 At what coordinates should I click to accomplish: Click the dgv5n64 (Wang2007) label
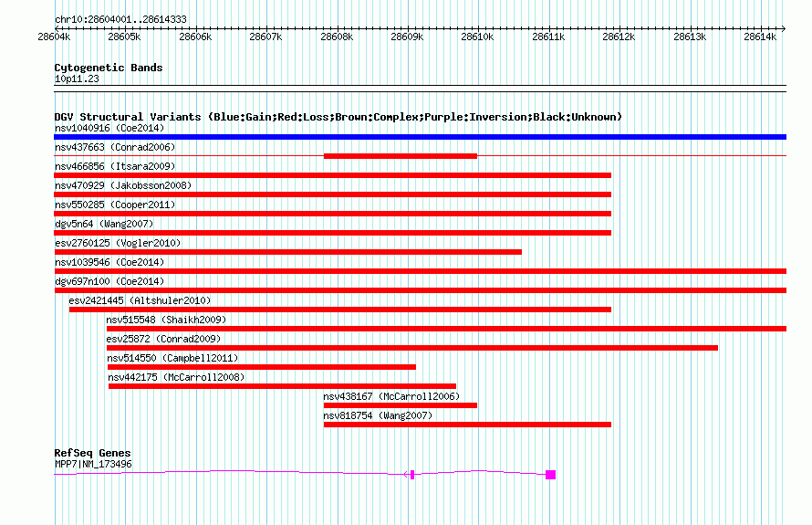click(x=104, y=224)
